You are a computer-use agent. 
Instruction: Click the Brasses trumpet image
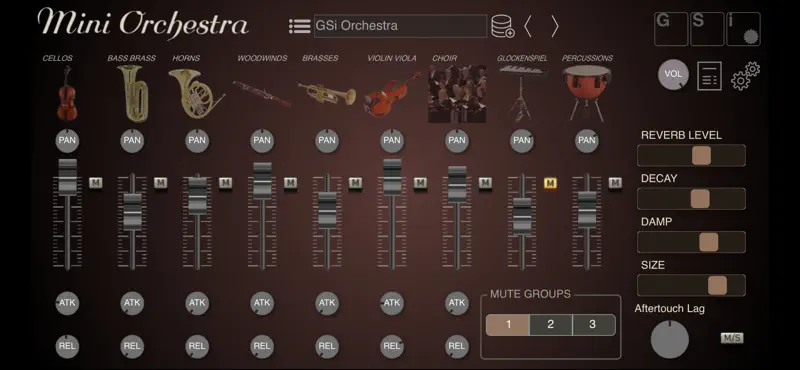(327, 93)
